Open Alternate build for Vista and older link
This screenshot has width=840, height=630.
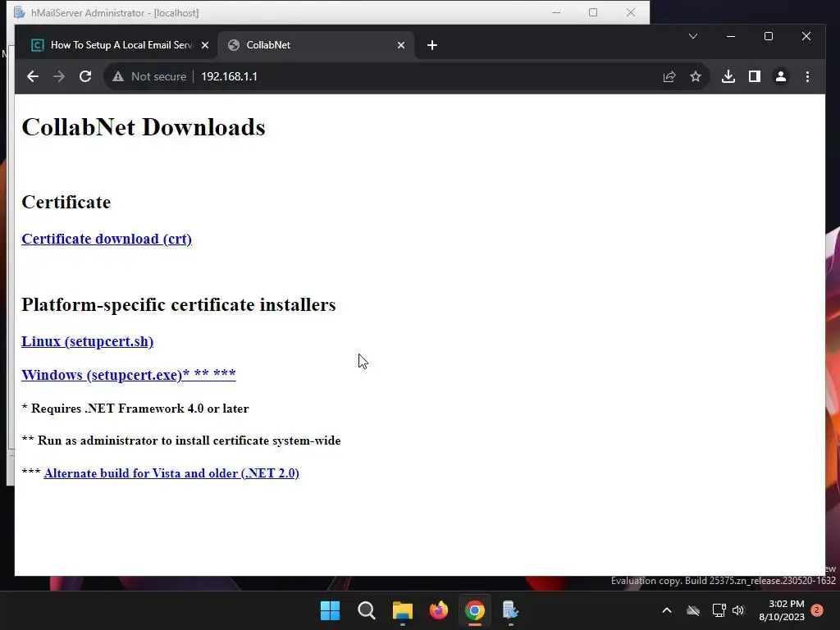(171, 473)
